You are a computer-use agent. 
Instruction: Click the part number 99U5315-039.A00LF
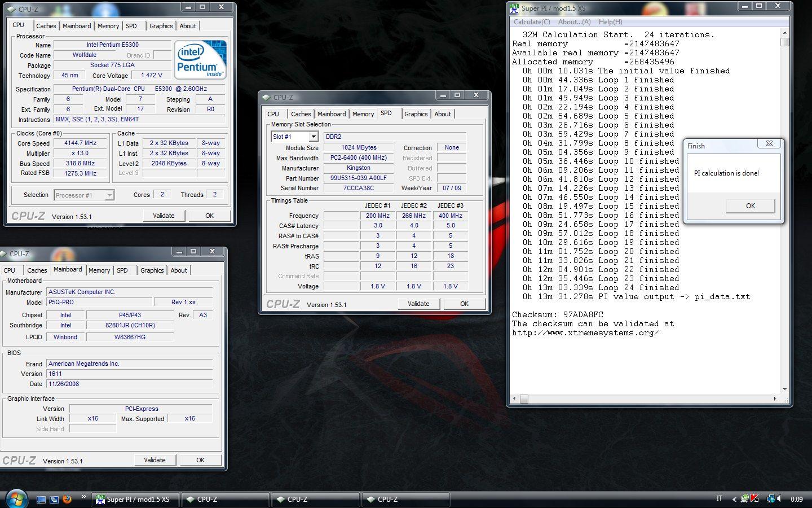pos(359,178)
